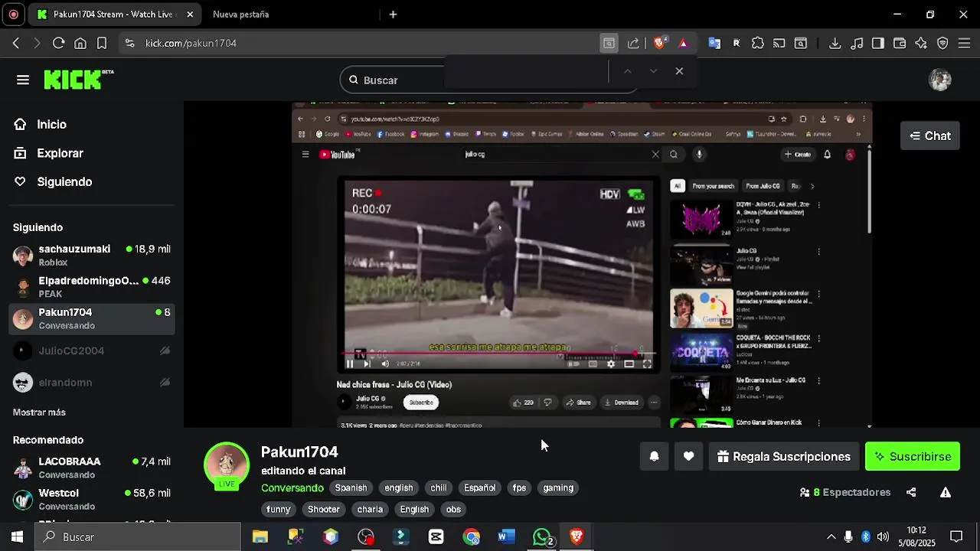Click the address bar kick.com/pakun1704

click(x=191, y=44)
